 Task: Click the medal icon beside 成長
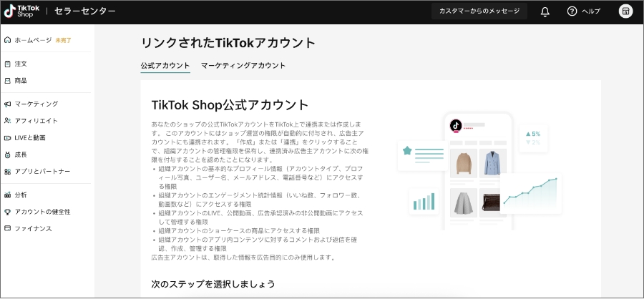(x=7, y=155)
